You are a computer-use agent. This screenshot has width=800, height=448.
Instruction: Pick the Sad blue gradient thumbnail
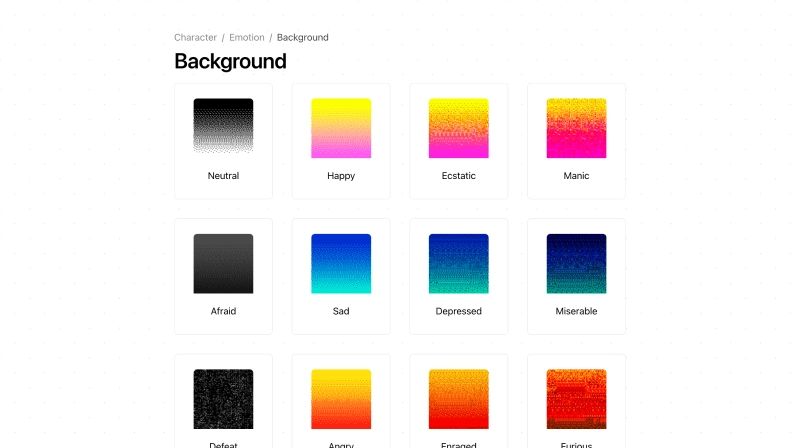(x=341, y=263)
